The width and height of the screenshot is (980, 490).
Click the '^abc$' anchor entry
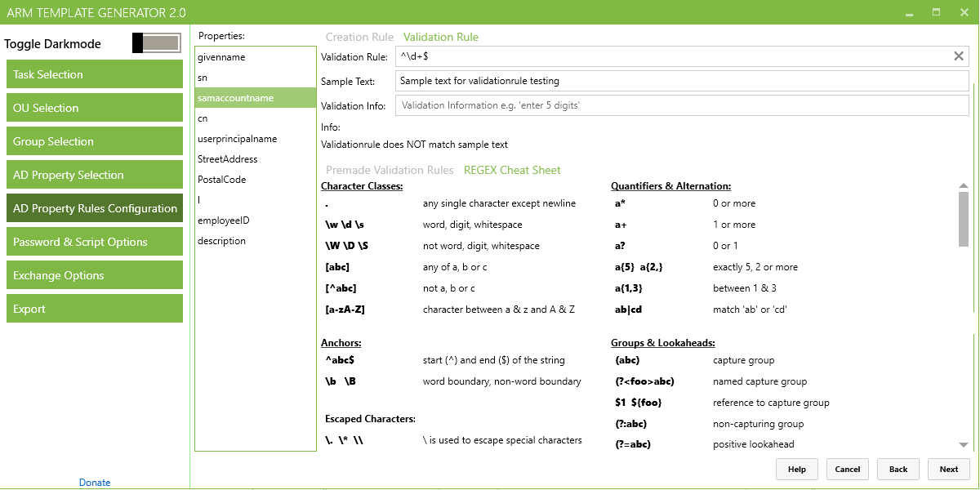coord(340,360)
